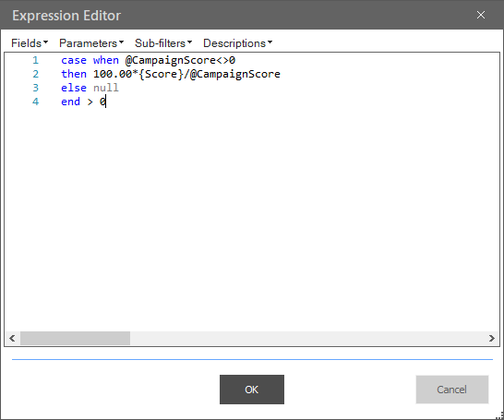Show the Descriptions dropdown list

pos(237,43)
